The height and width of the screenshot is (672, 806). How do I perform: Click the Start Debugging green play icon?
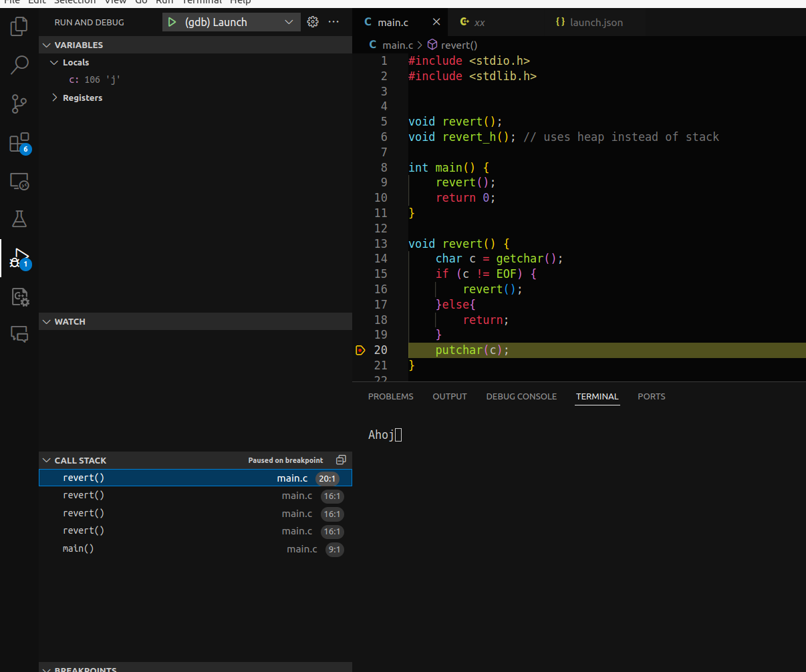[172, 22]
